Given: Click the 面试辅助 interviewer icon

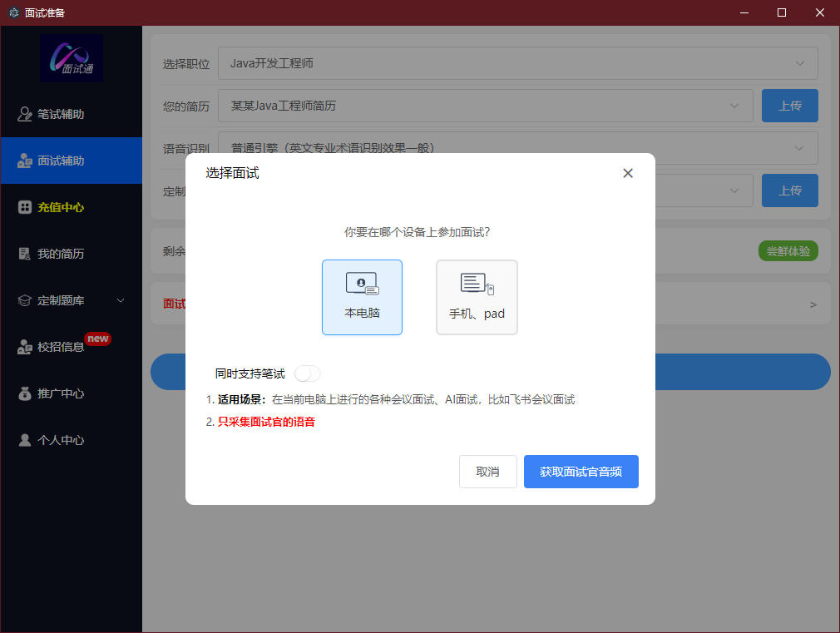Looking at the screenshot, I should pyautogui.click(x=25, y=161).
